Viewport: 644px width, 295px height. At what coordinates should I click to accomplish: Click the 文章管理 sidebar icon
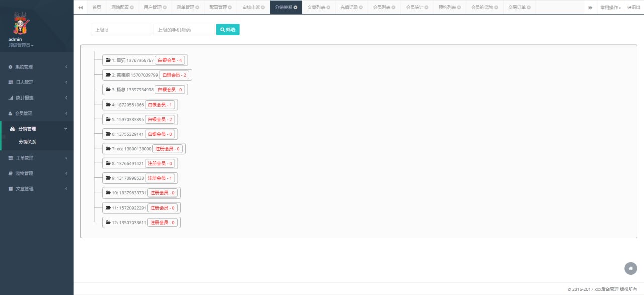[11, 189]
